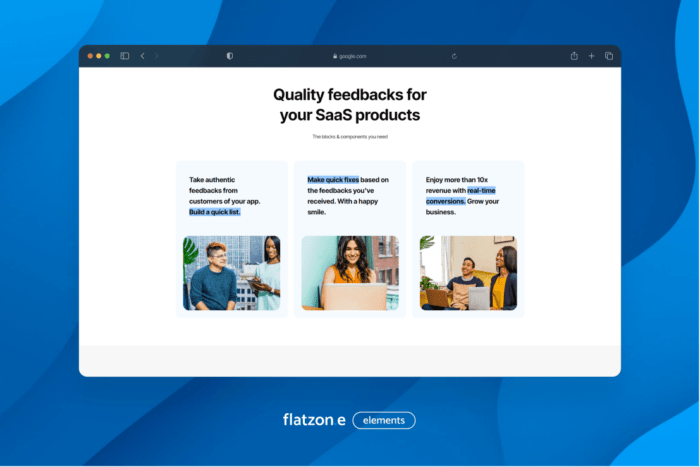Go forward with the right arrow

pos(156,56)
